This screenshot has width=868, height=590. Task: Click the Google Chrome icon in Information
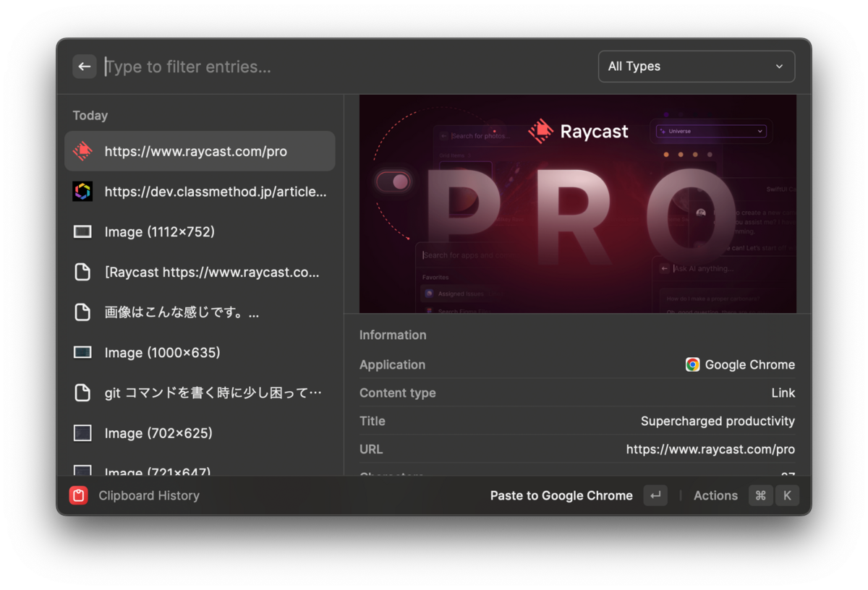click(x=692, y=364)
